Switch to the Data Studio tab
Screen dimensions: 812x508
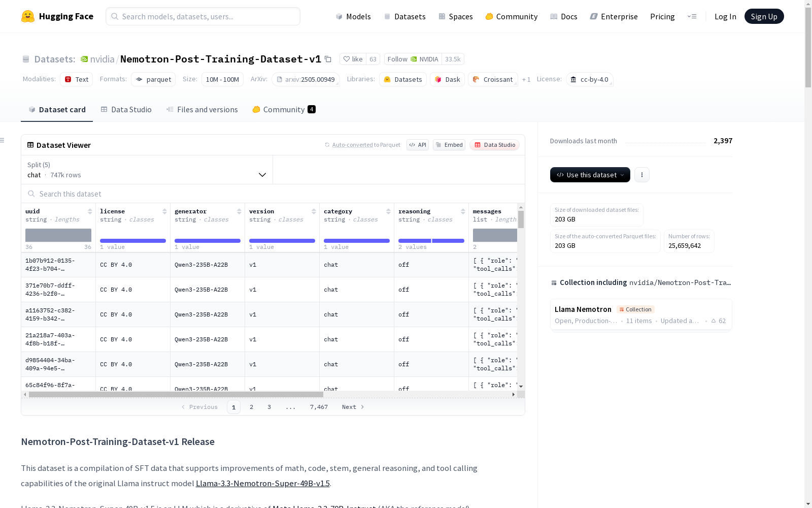point(126,110)
